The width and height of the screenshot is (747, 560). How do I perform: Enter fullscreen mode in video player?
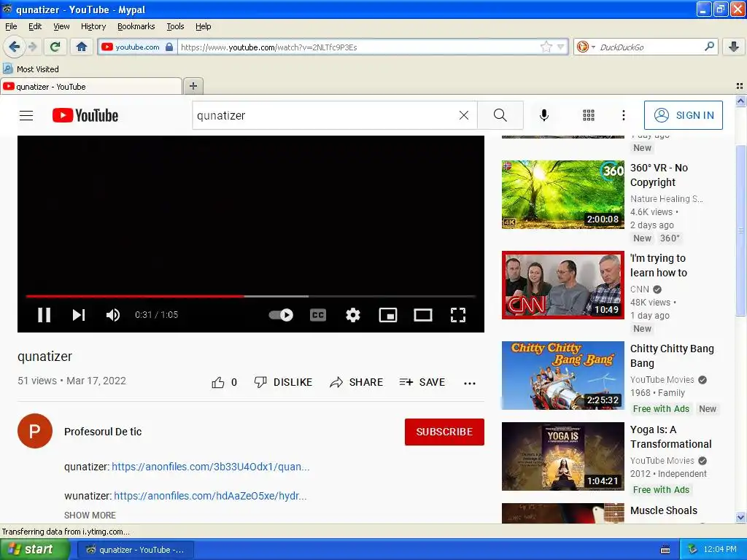458,315
